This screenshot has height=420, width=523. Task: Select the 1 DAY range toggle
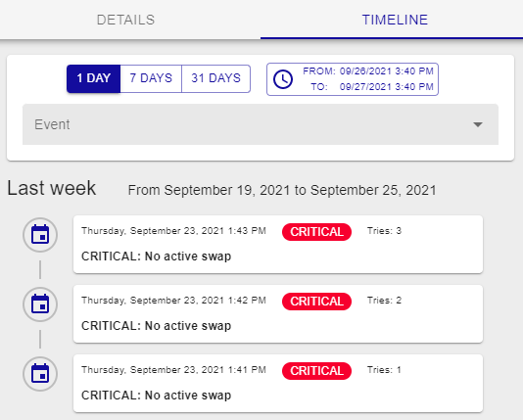(x=93, y=78)
